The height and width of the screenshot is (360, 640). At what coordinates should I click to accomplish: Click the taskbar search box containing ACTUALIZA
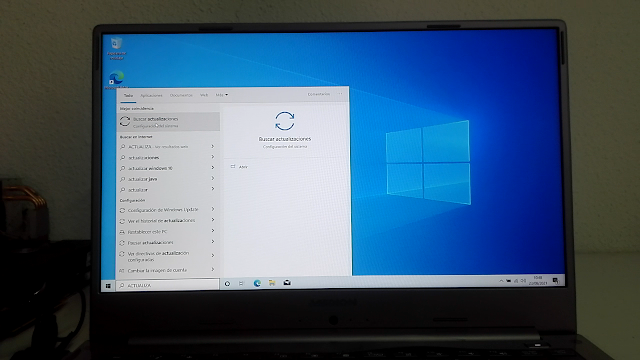[x=168, y=285]
